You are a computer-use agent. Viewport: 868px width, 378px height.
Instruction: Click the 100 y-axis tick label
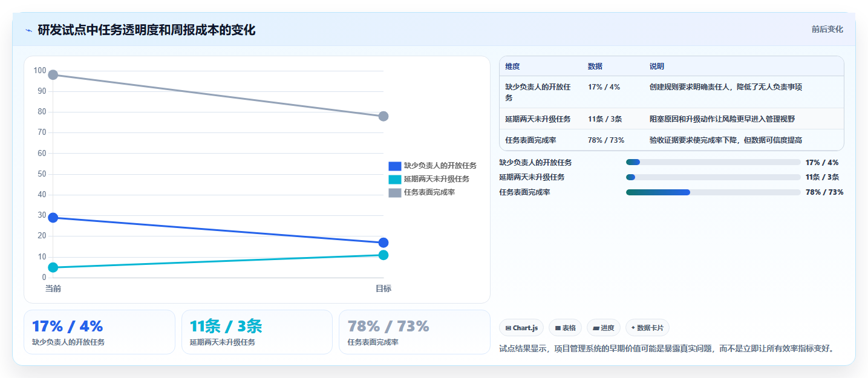point(40,71)
